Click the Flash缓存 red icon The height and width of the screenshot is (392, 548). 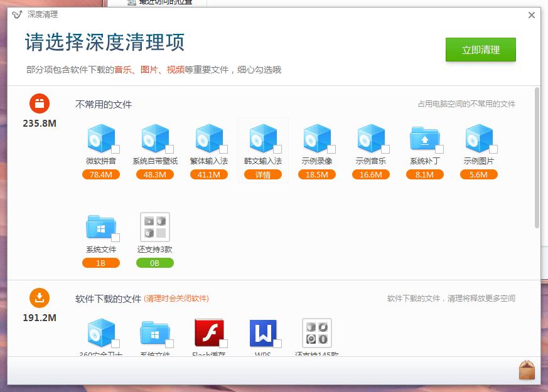coord(209,333)
